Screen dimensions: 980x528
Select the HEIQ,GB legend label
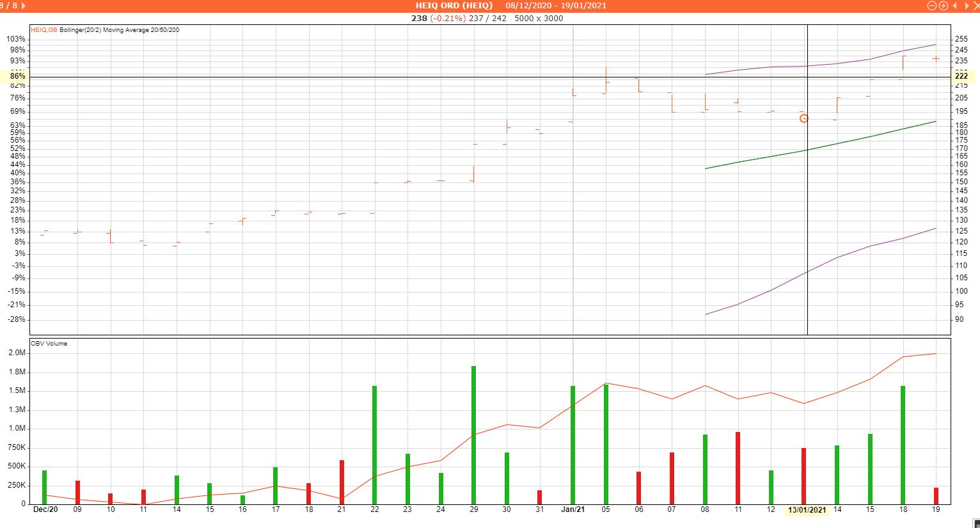tap(44, 30)
